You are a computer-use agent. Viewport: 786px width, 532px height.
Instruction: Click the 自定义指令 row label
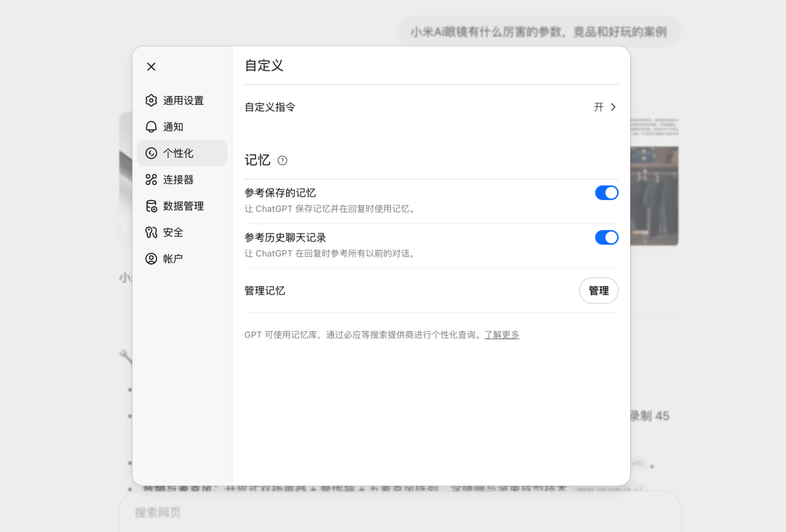coord(270,107)
